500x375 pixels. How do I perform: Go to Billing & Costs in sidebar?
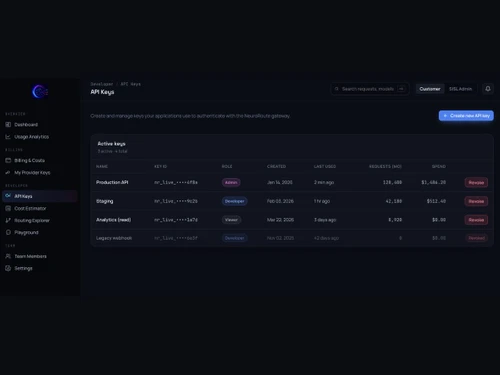(x=40, y=160)
